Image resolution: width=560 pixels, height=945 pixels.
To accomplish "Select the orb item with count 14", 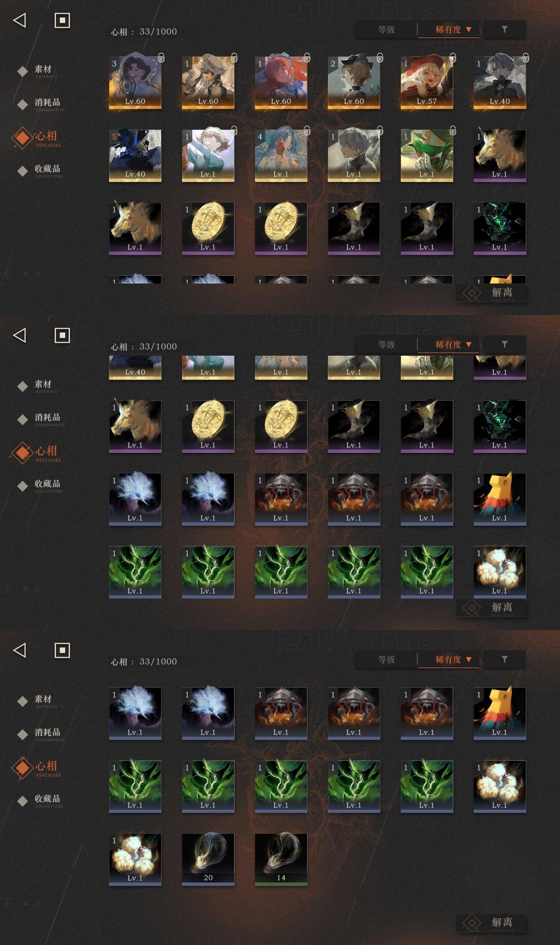I will click(x=281, y=860).
